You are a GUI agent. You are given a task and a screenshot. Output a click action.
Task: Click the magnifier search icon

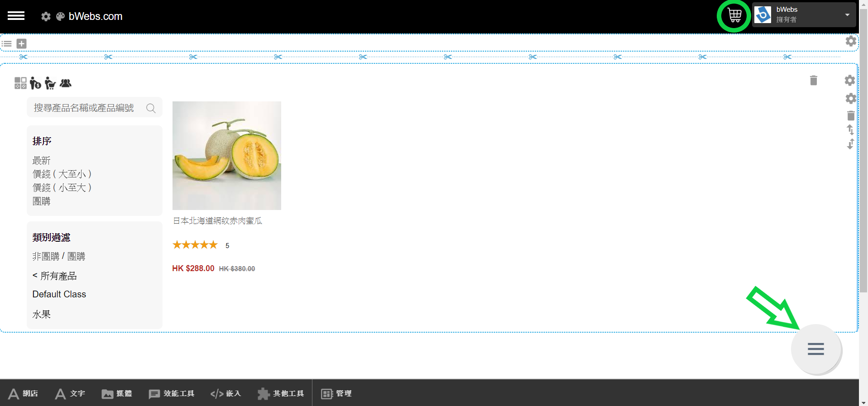tap(151, 108)
